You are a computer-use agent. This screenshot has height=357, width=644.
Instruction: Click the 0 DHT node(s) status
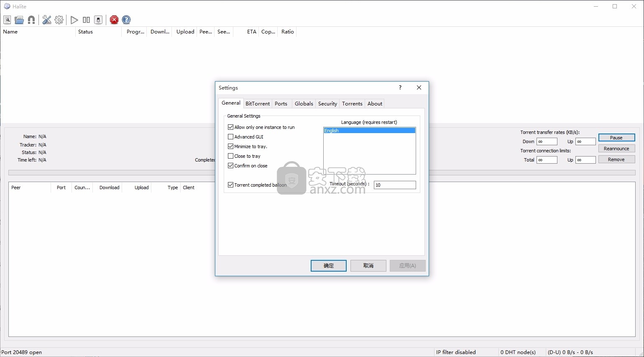pyautogui.click(x=518, y=352)
